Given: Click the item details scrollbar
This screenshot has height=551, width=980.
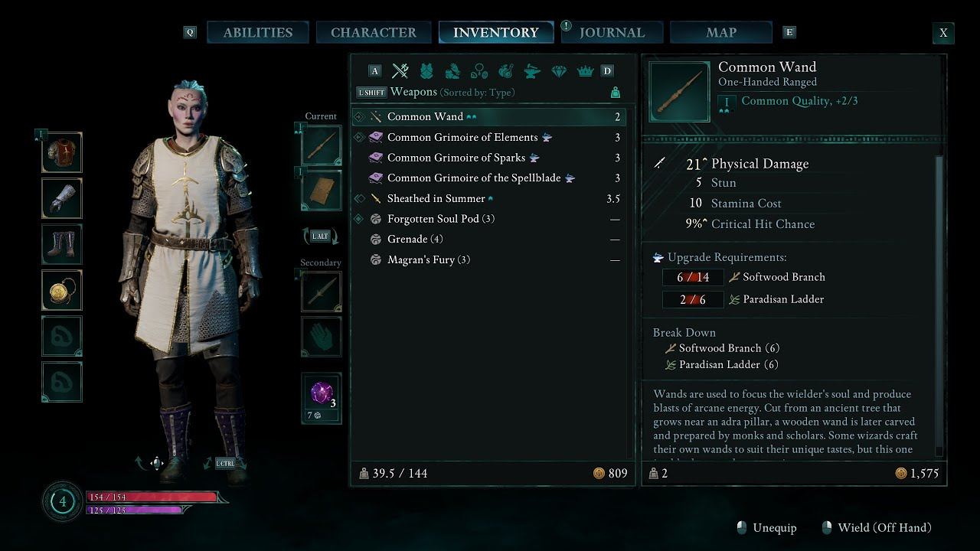Looking at the screenshot, I should coord(939,305).
